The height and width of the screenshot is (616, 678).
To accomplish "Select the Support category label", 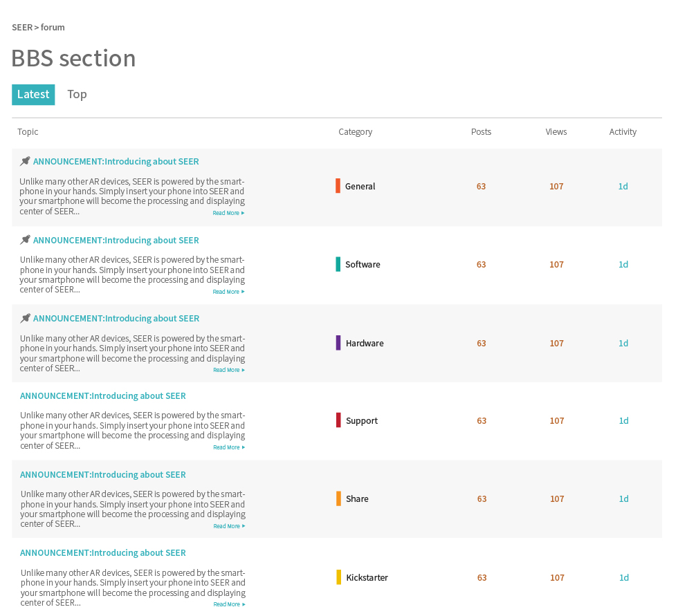I will click(362, 421).
